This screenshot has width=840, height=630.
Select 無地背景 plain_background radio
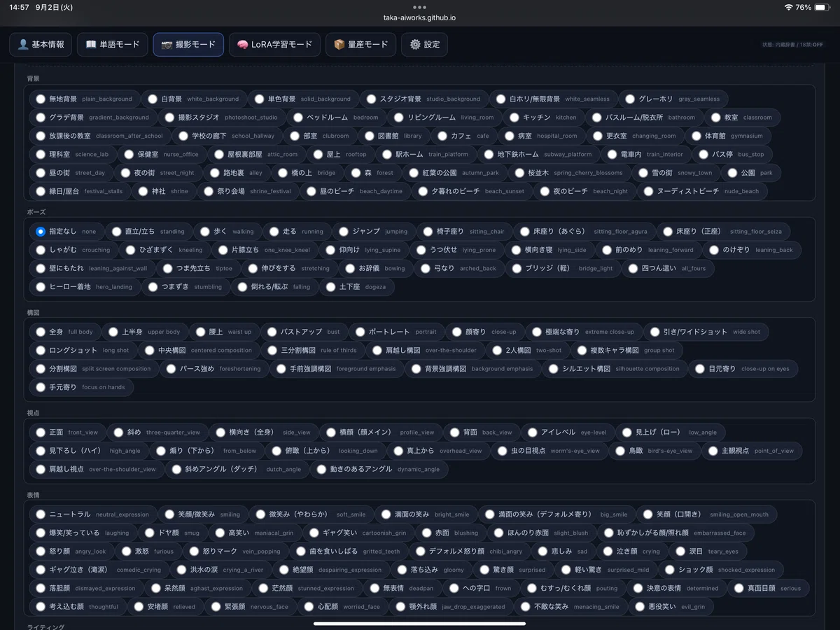point(41,99)
